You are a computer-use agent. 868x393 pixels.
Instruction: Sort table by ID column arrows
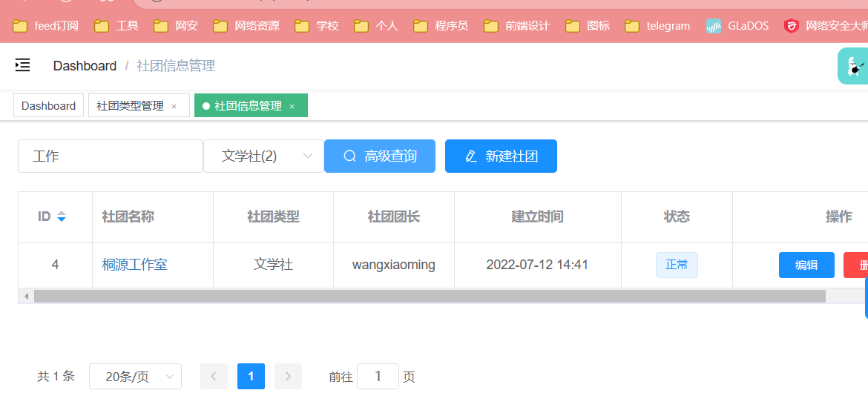coord(62,217)
